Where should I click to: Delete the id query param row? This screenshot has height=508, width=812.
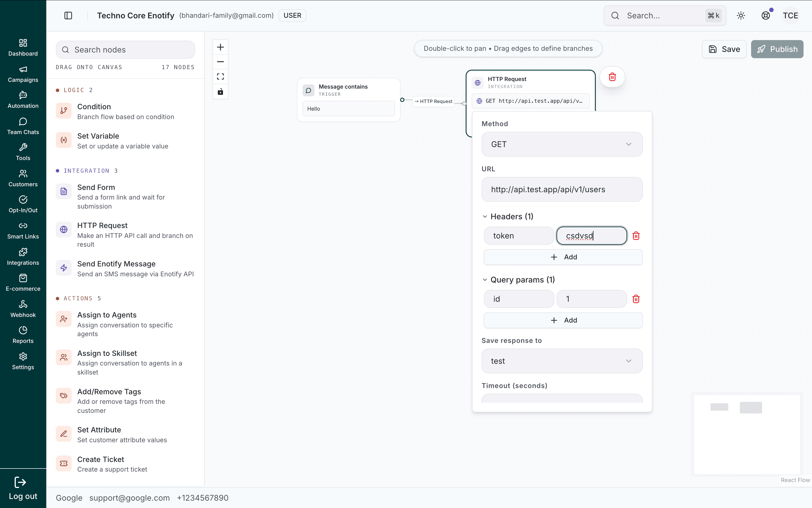coord(636,299)
